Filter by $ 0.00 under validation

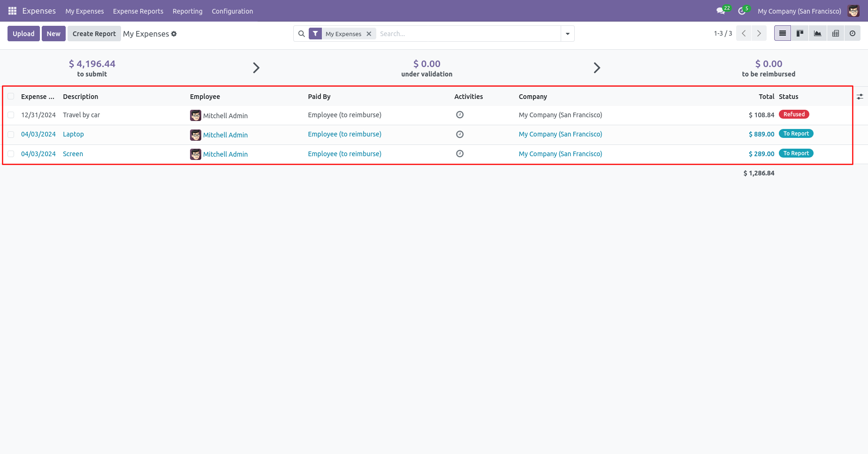426,68
